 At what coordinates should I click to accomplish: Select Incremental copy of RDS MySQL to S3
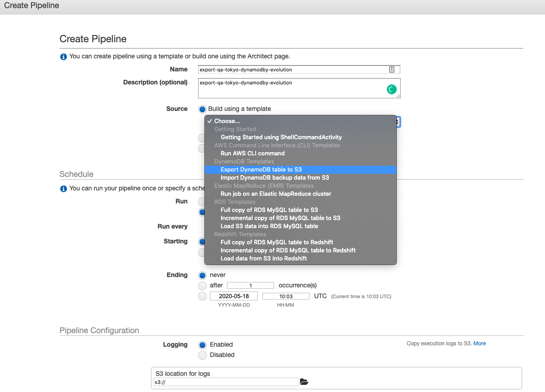(300, 218)
